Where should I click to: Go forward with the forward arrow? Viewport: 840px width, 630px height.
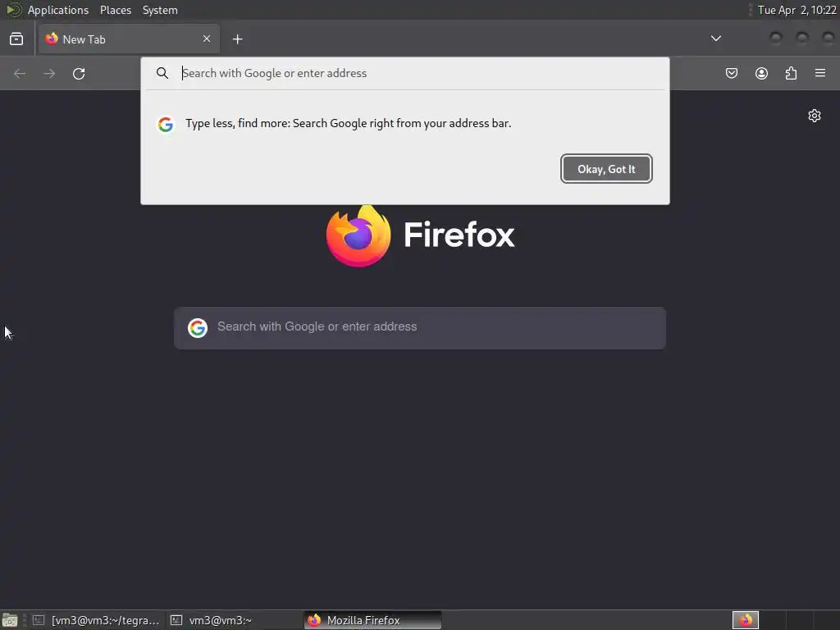pos(49,73)
